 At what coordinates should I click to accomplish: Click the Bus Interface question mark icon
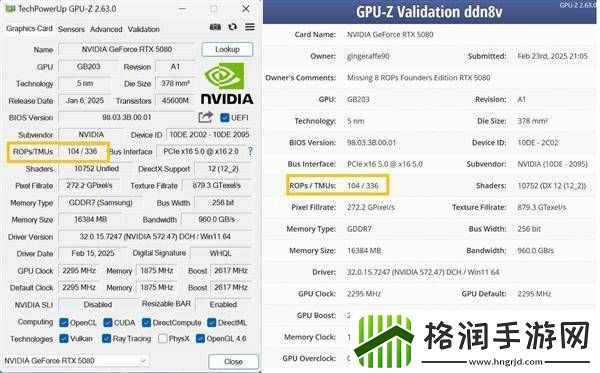click(250, 151)
